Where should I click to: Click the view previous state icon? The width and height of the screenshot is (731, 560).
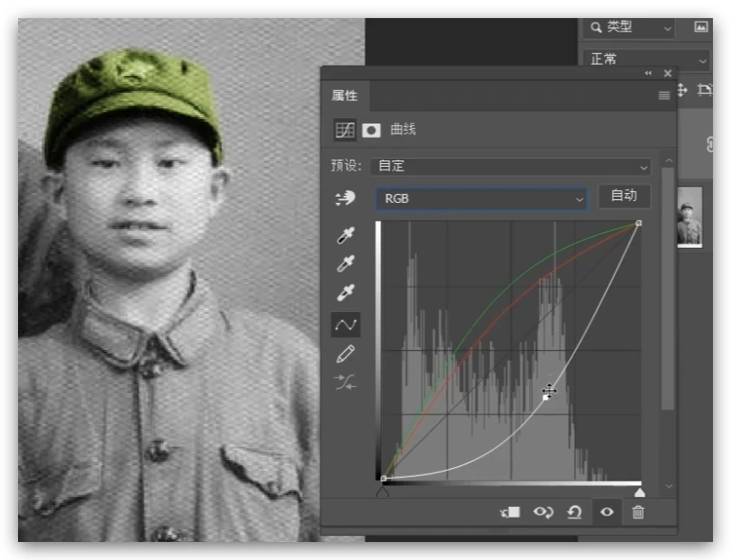(543, 512)
